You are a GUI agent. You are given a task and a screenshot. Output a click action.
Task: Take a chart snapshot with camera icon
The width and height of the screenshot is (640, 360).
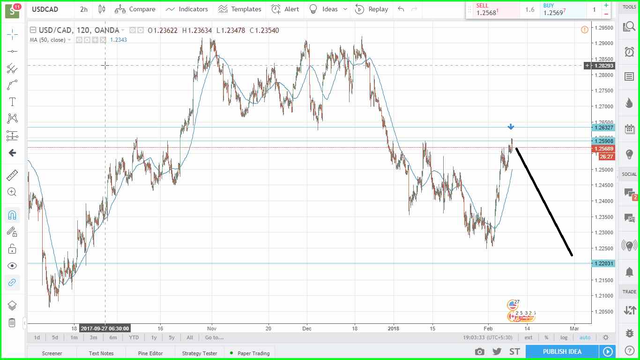pos(480,351)
